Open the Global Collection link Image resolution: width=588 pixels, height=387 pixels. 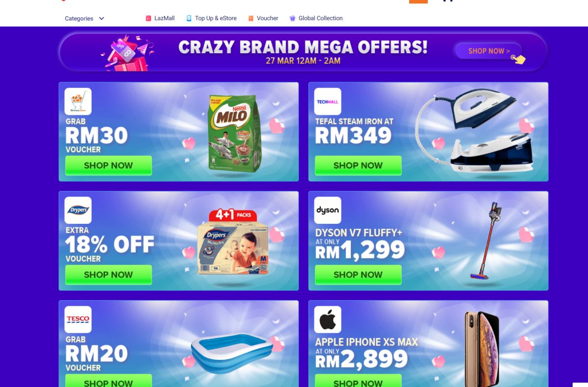pyautogui.click(x=320, y=19)
